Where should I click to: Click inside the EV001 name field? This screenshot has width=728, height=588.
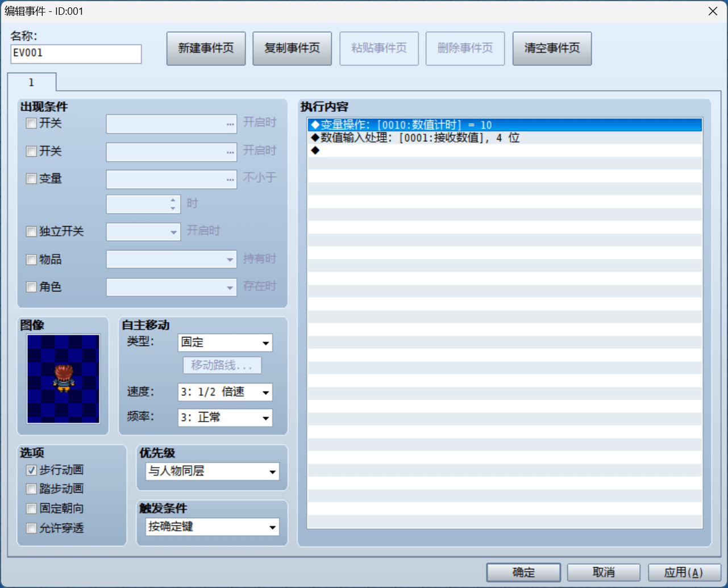pyautogui.click(x=76, y=54)
